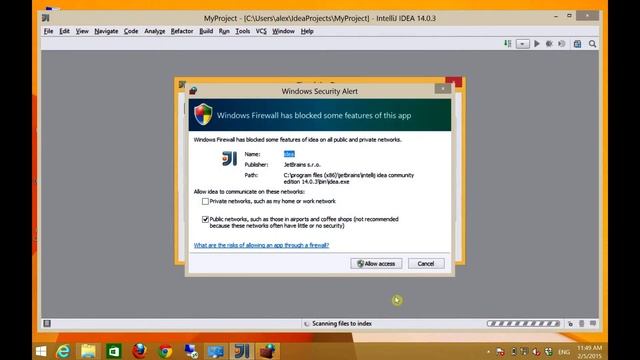The image size is (640, 360).
Task: Click the taskbar clock showing 11:49 AM
Action: pos(590,352)
